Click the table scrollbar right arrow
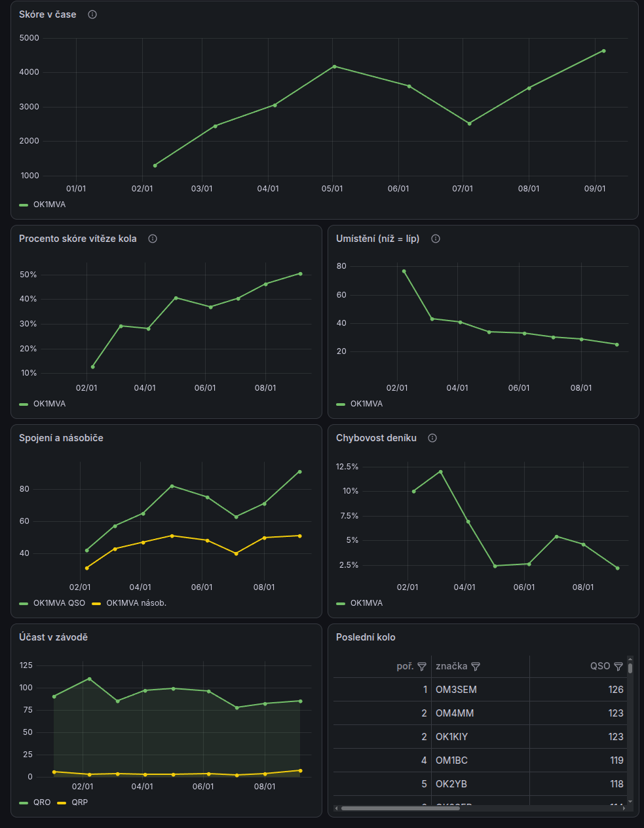644x828 pixels. (624, 808)
